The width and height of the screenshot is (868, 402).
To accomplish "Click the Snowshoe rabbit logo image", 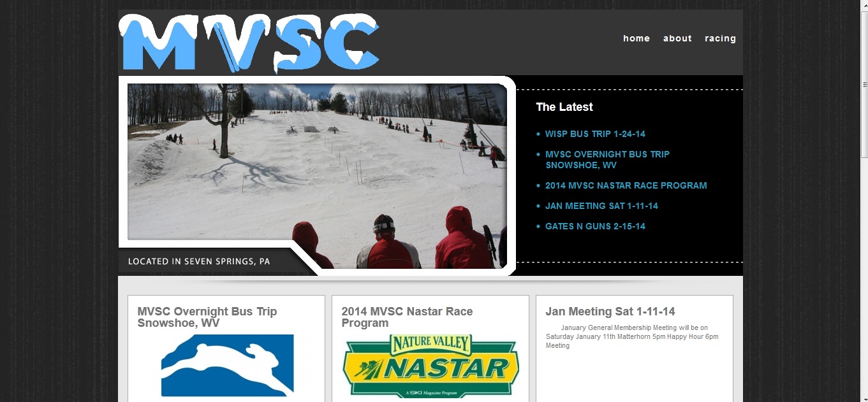I will pos(227,366).
